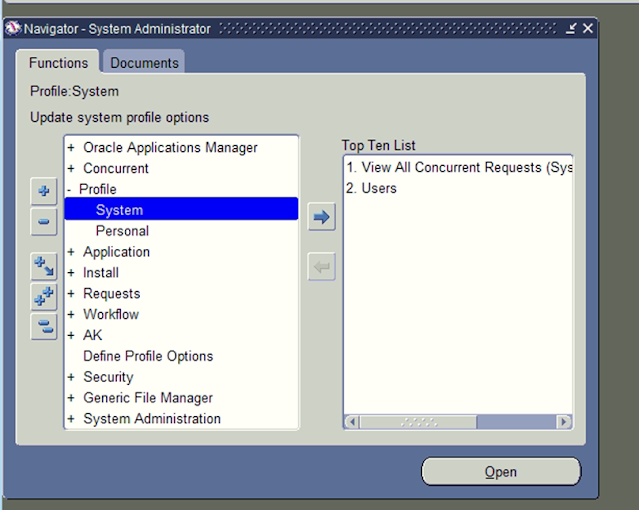Image resolution: width=639 pixels, height=510 pixels.
Task: Switch to the Documents tab
Action: 144,63
